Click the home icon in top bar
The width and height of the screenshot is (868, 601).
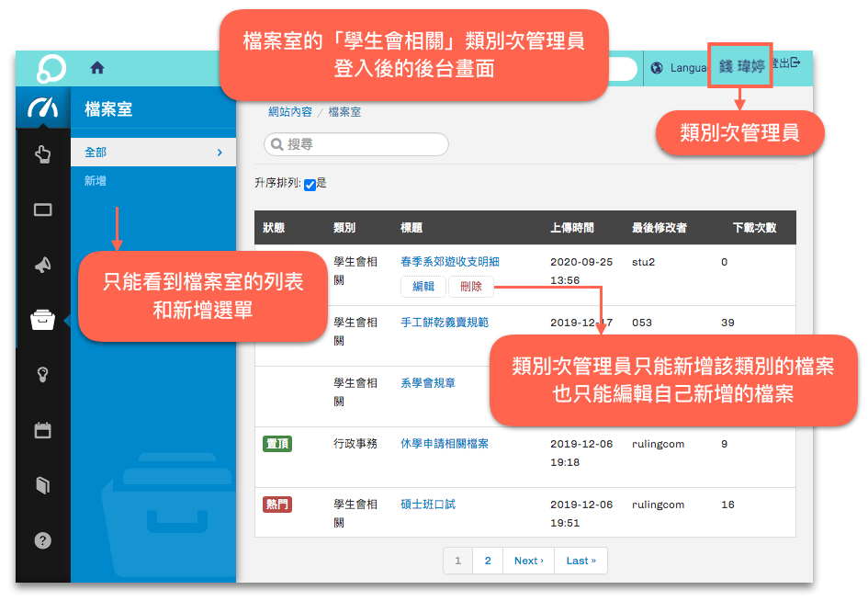(x=97, y=68)
